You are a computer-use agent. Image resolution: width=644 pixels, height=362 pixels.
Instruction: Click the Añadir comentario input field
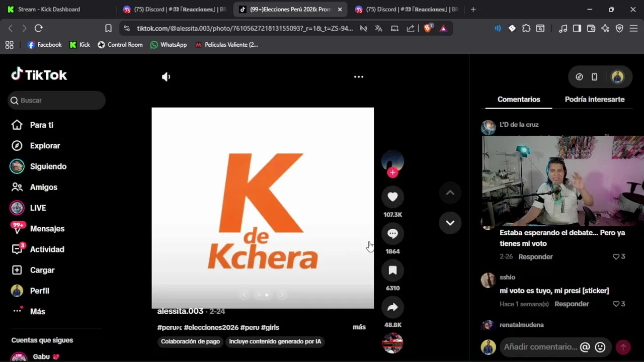point(540,347)
